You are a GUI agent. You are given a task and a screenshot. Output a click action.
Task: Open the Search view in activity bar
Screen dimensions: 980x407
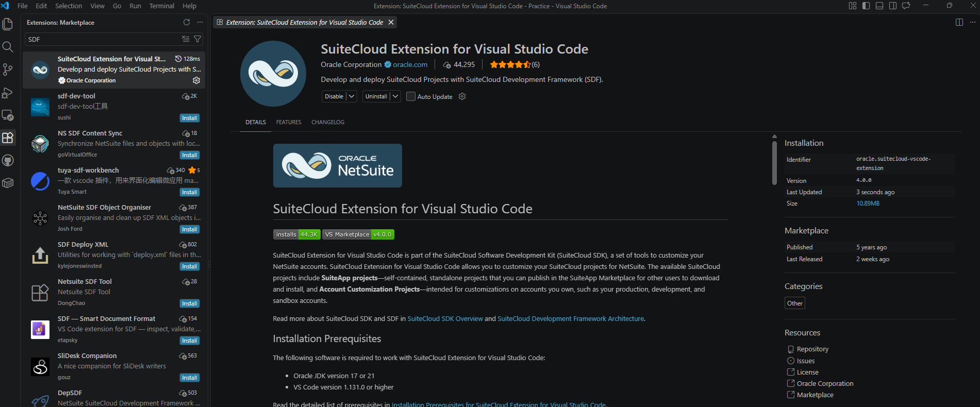point(8,47)
